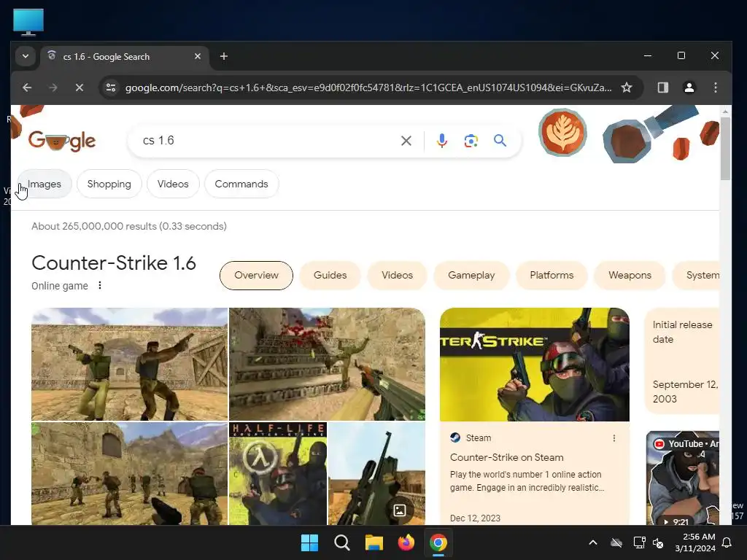Open site information icon in address bar

click(x=111, y=87)
